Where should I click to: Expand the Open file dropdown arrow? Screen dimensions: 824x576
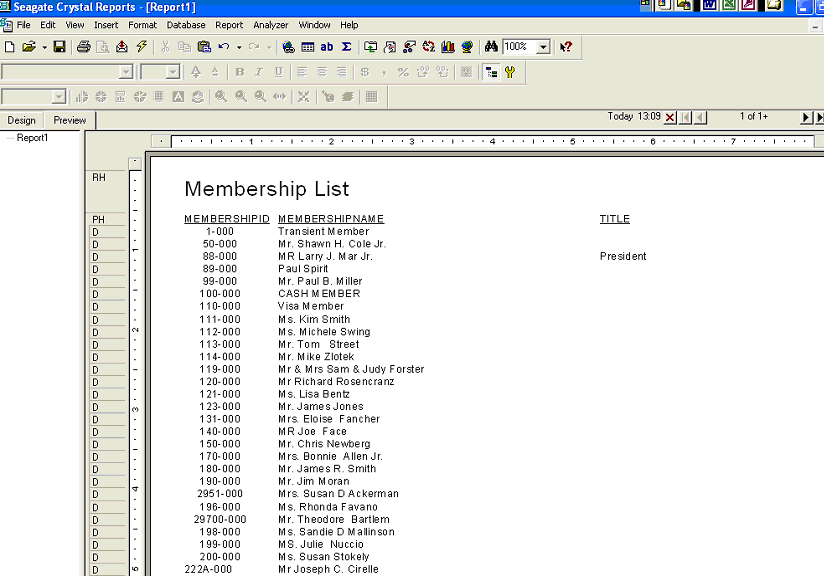[x=44, y=47]
